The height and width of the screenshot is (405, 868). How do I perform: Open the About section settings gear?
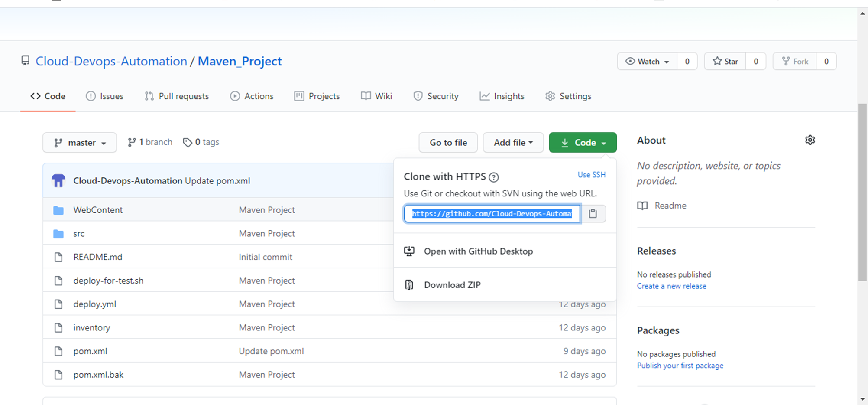(810, 140)
